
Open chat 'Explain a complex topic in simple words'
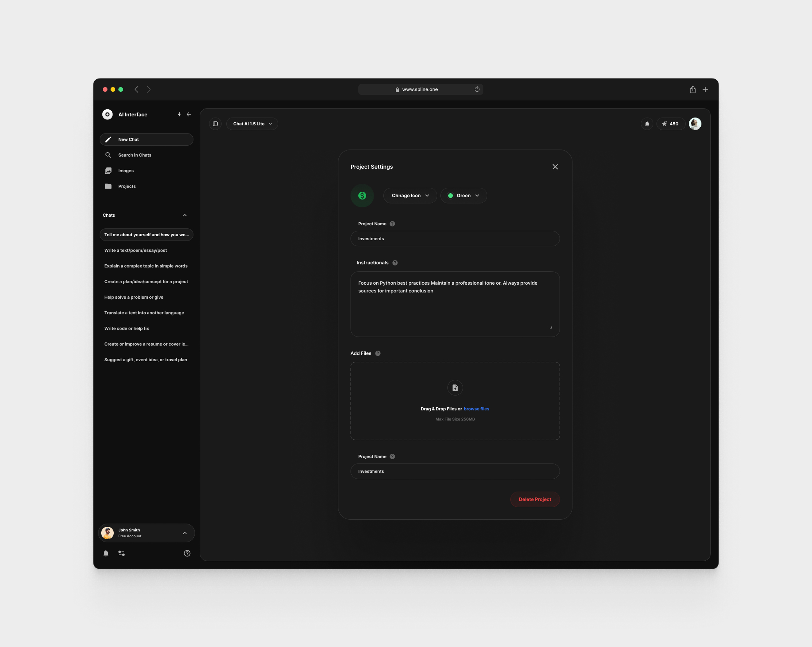147,266
